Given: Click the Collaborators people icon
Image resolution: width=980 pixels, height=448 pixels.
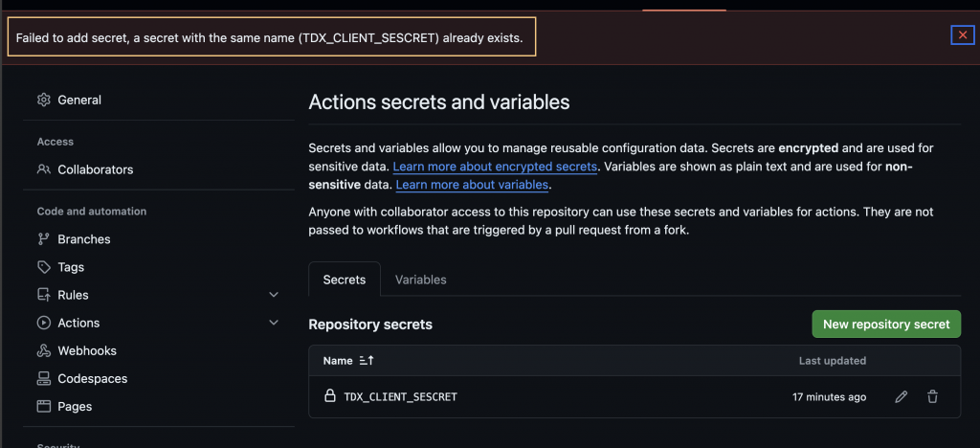Looking at the screenshot, I should [x=43, y=169].
